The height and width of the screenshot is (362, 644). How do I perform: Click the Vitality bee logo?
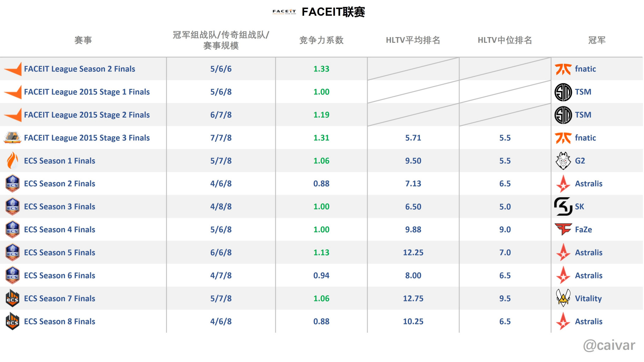tap(563, 298)
